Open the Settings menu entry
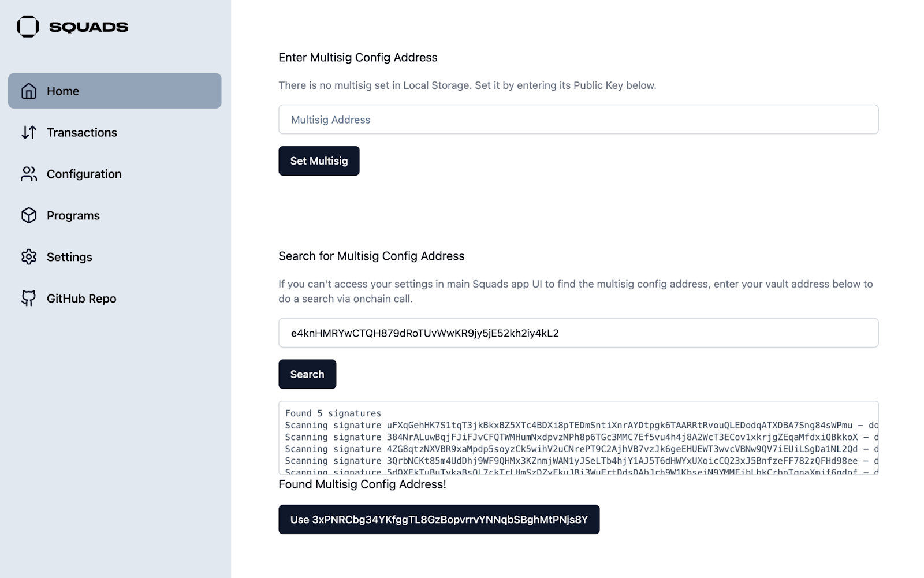The width and height of the screenshot is (924, 578). [x=69, y=258]
